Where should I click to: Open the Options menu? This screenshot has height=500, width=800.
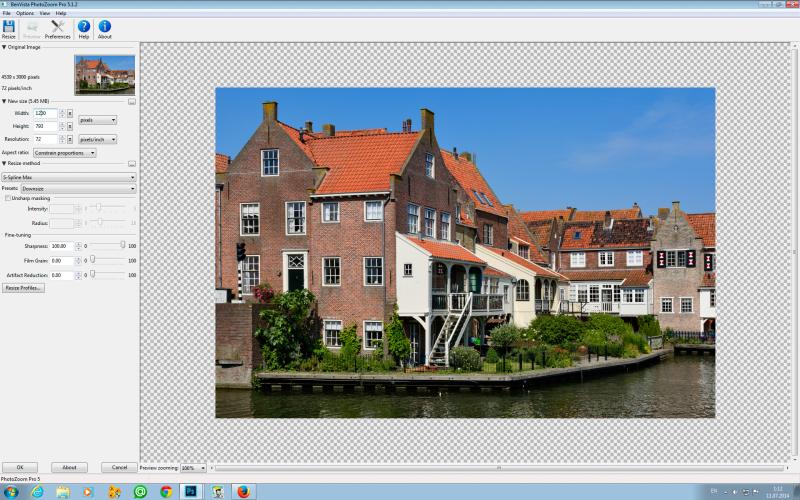click(x=24, y=13)
